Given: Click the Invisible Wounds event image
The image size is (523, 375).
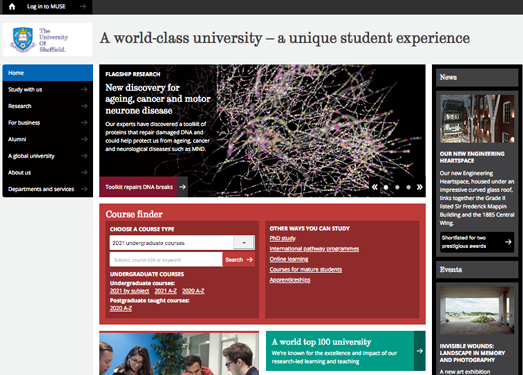Looking at the screenshot, I should tap(477, 310).
